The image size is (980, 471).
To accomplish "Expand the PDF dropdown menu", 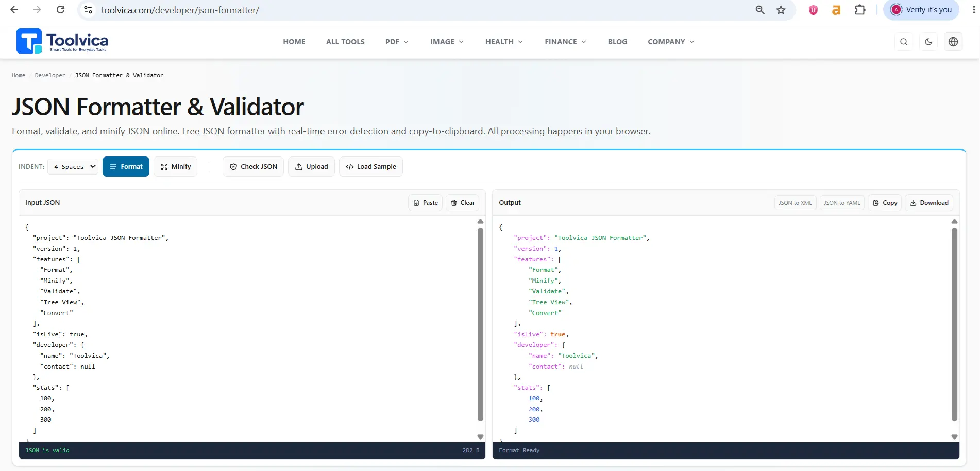I will tap(397, 42).
